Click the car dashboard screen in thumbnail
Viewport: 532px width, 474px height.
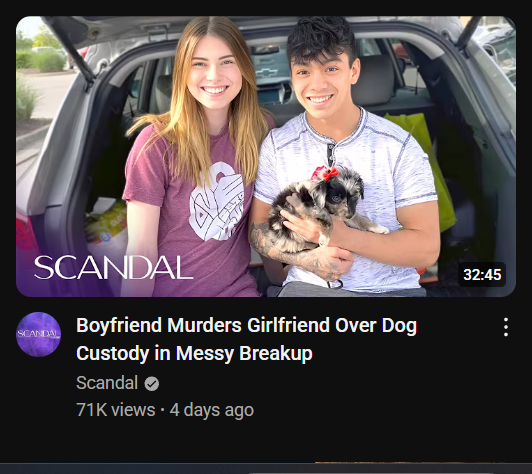pyautogui.click(x=273, y=93)
